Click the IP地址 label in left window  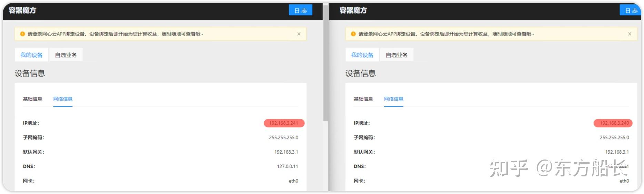31,123
